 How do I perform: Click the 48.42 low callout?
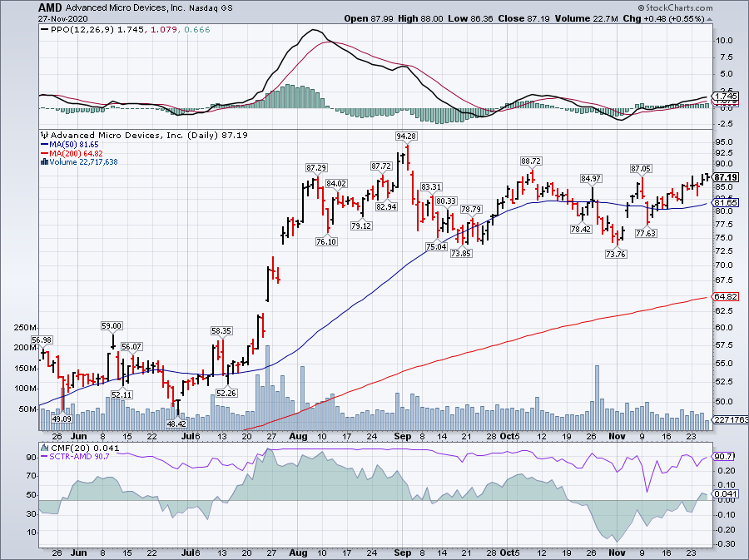pyautogui.click(x=176, y=424)
